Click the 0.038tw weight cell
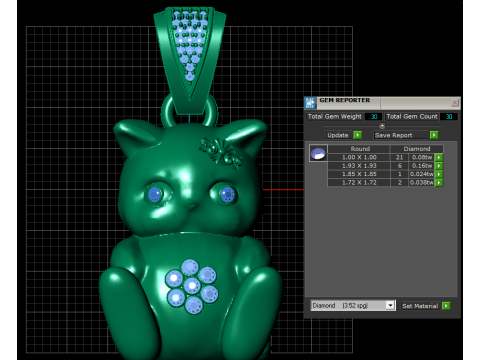This screenshot has height=360, width=480. pyautogui.click(x=422, y=183)
